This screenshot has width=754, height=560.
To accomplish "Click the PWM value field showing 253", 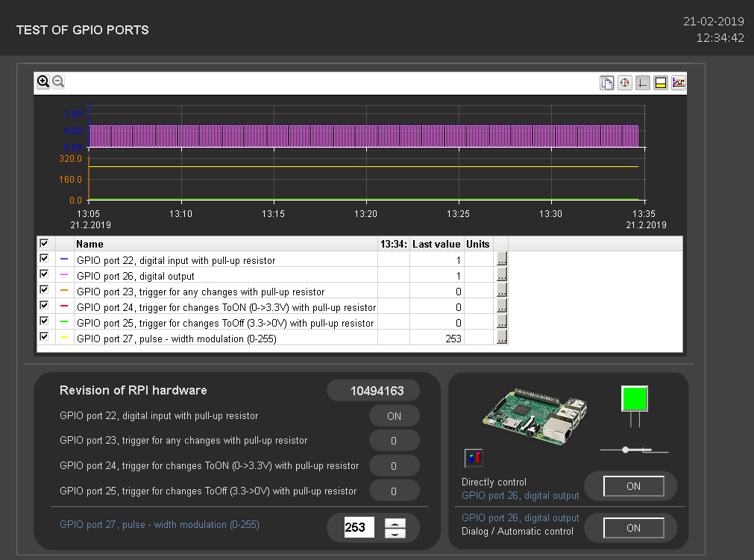I will coord(358,528).
